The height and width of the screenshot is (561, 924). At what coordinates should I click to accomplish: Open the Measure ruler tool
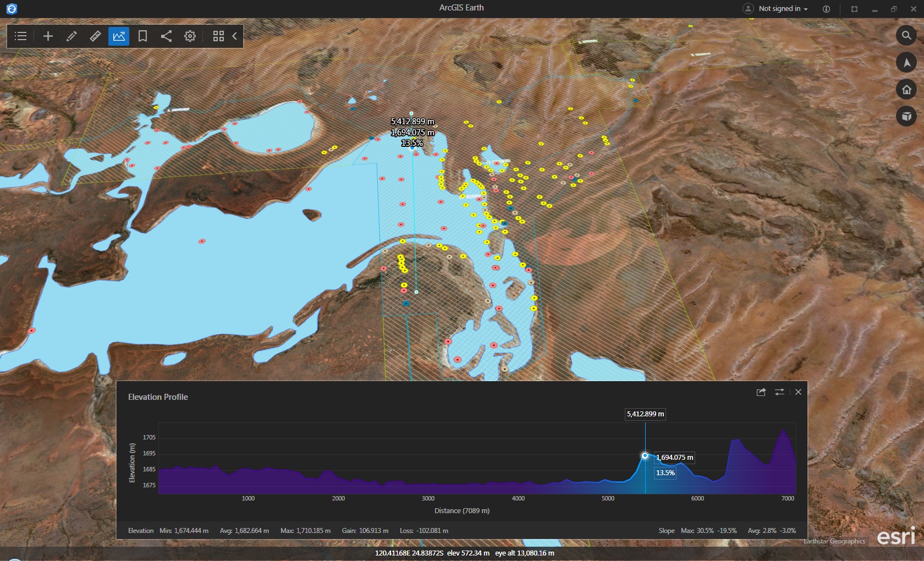(95, 36)
